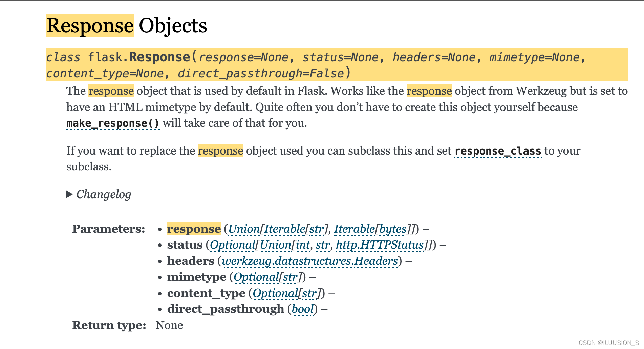
Task: Click the Parameters: field label
Action: [x=109, y=229]
